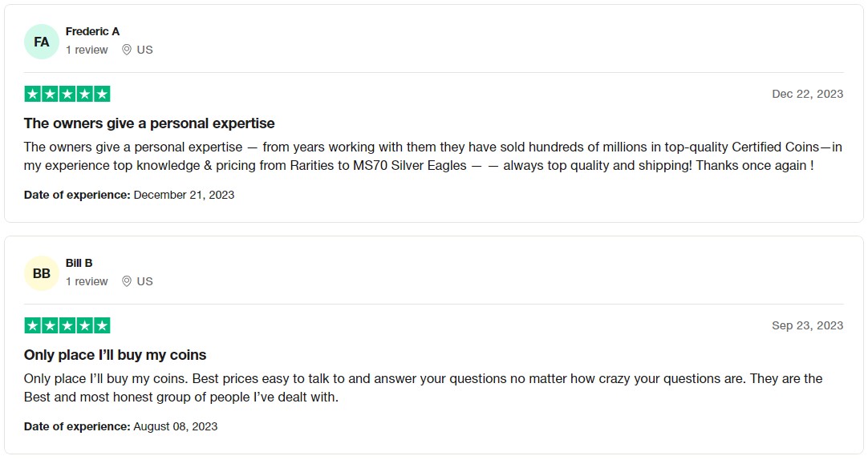
Task: Click the US country label for Frederic A
Action: coord(145,50)
